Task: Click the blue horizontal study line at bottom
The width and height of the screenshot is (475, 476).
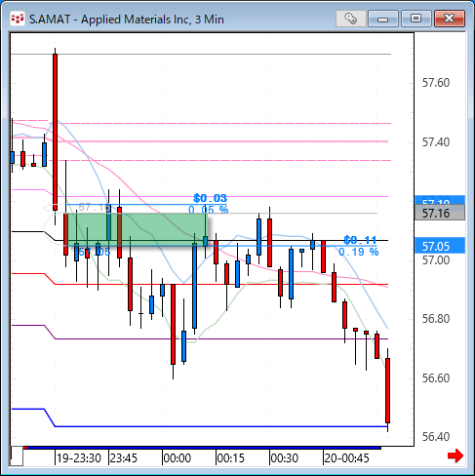Action: [x=221, y=426]
